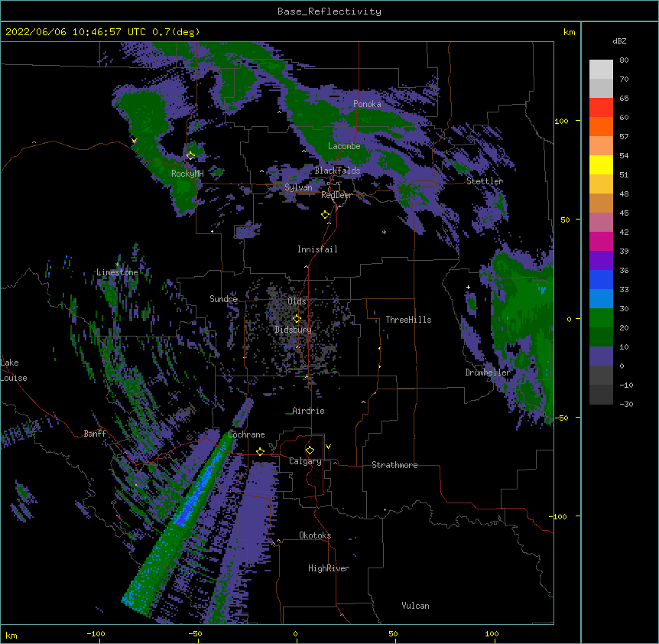This screenshot has height=644, width=659.
Task: Click the Okotoks town label
Action: 315,535
